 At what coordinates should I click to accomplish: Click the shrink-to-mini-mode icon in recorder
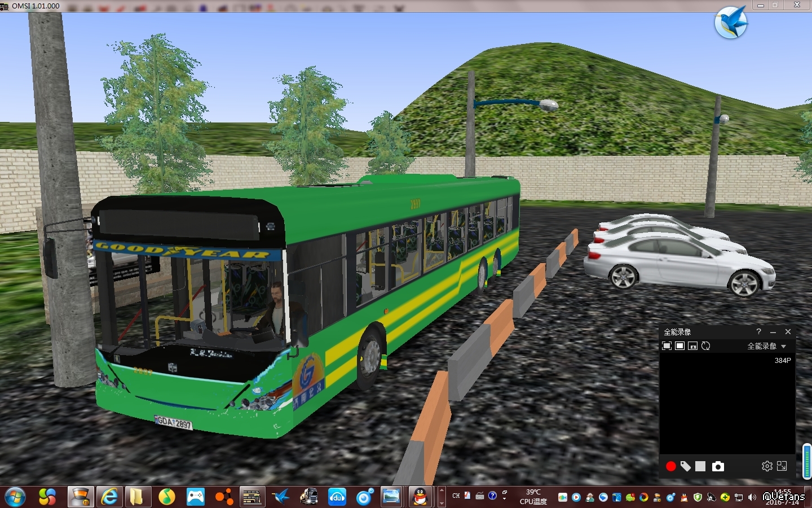(782, 466)
